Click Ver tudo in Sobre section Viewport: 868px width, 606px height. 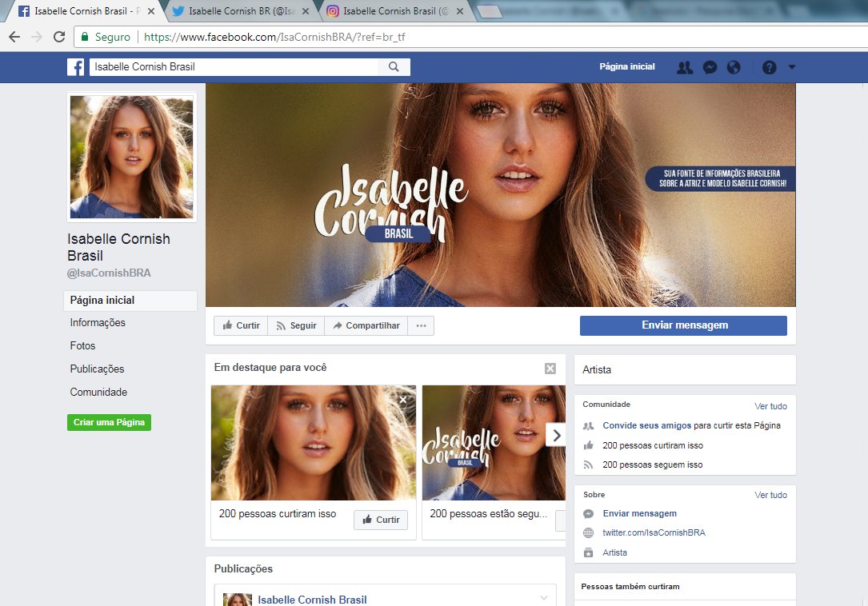(770, 495)
